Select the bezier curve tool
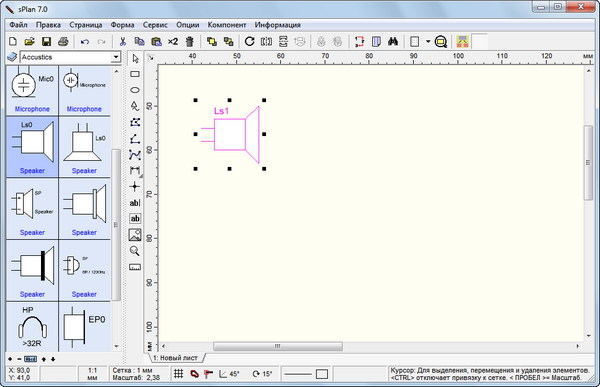600x387 pixels. coord(135,154)
